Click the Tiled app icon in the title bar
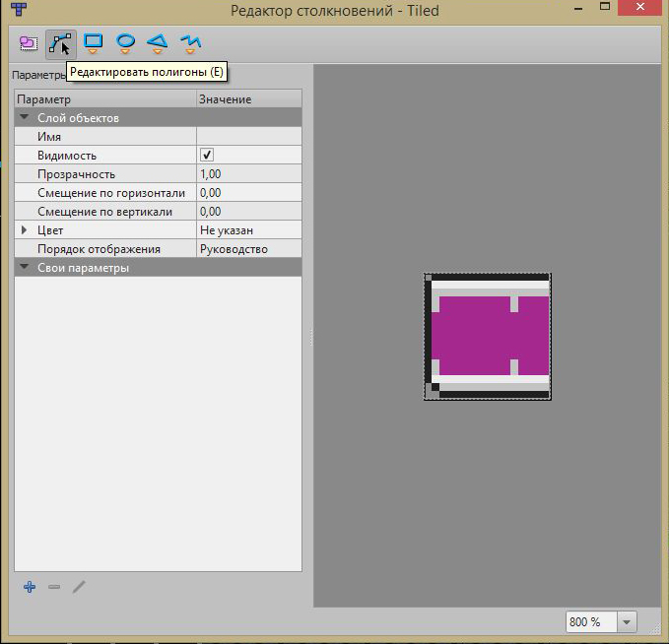The height and width of the screenshot is (644, 669). tap(19, 9)
